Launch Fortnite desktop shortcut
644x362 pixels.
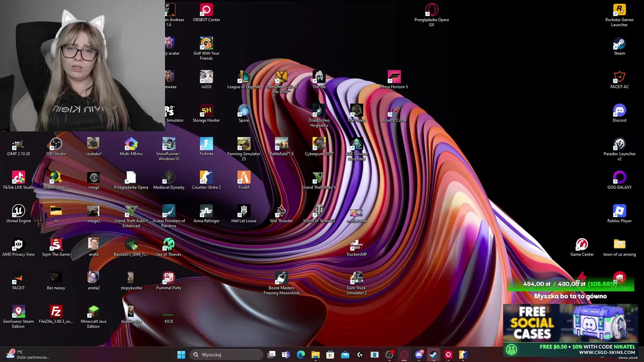pyautogui.click(x=206, y=147)
